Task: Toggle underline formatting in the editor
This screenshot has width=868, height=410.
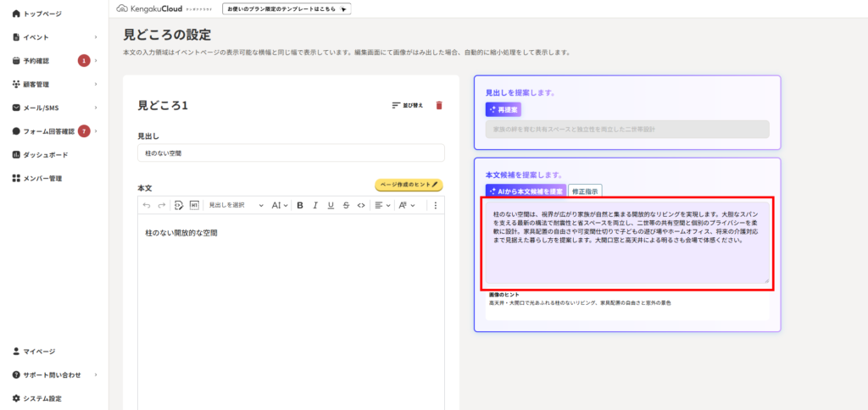Action: 331,205
